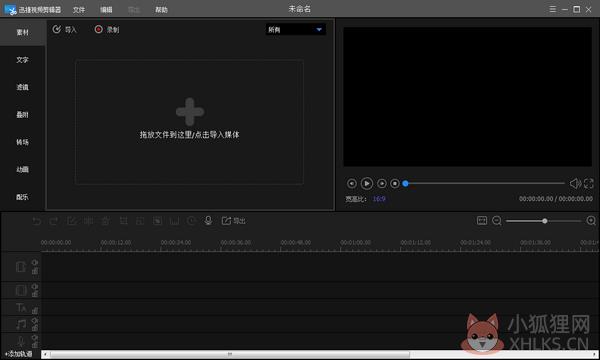Open the 帮助 Help menu
Image resolution: width=600 pixels, height=360 pixels.
(161, 10)
